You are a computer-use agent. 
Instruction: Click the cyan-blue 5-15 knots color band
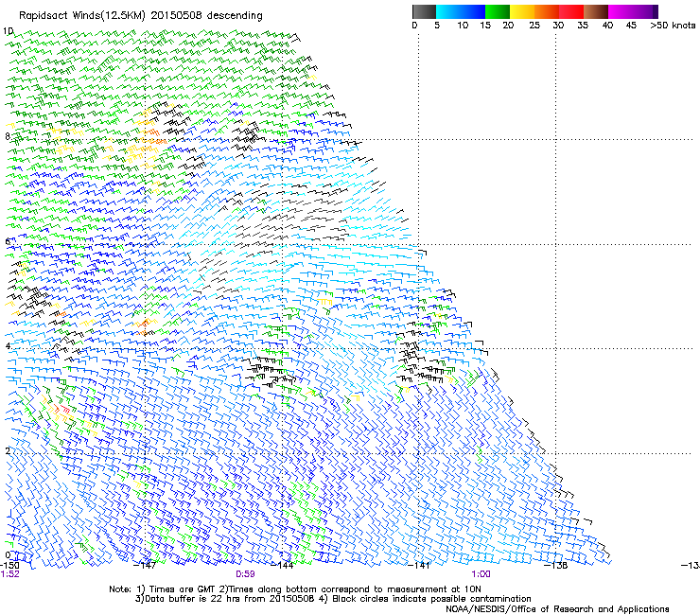pos(461,11)
